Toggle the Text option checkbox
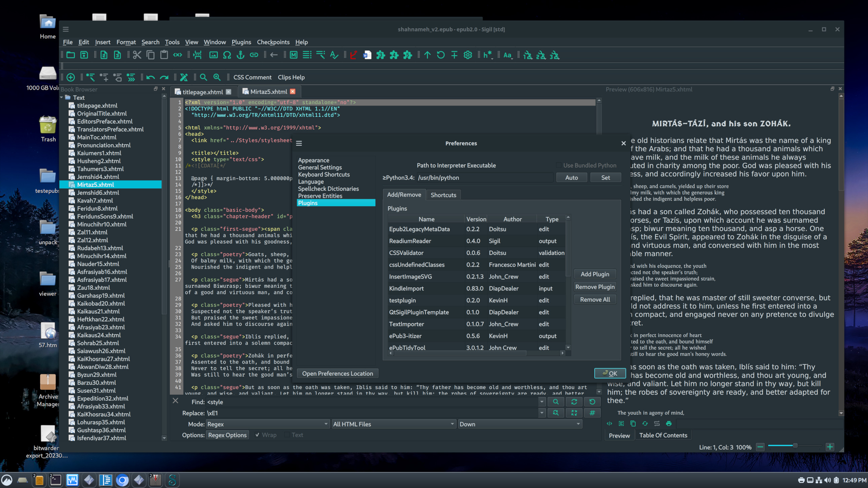This screenshot has height=488, width=868. (x=287, y=435)
